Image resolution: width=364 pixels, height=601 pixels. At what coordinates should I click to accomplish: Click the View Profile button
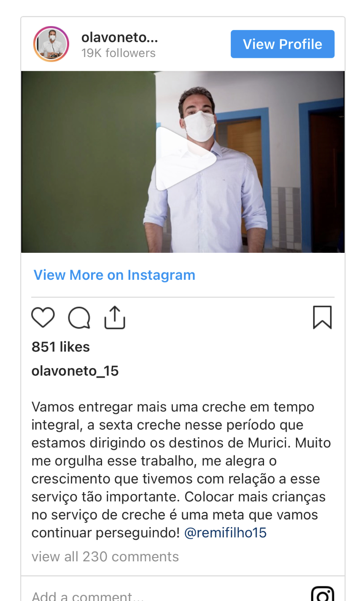(283, 44)
